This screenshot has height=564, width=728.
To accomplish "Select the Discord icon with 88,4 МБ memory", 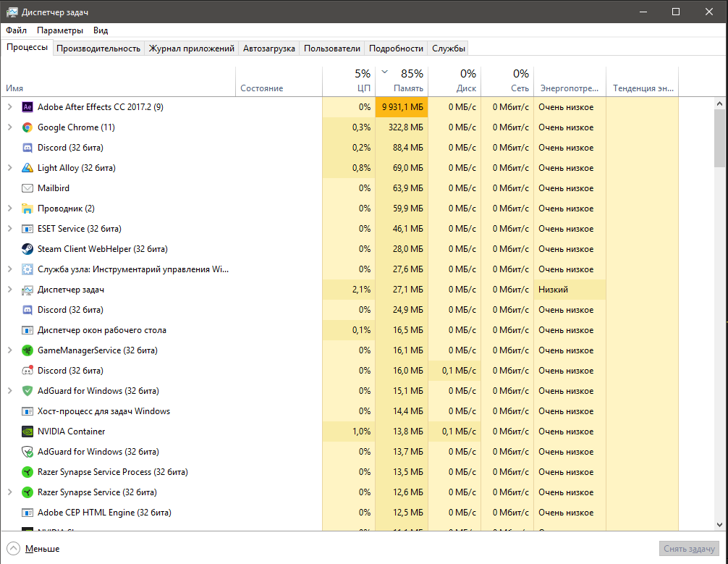I will tap(27, 148).
